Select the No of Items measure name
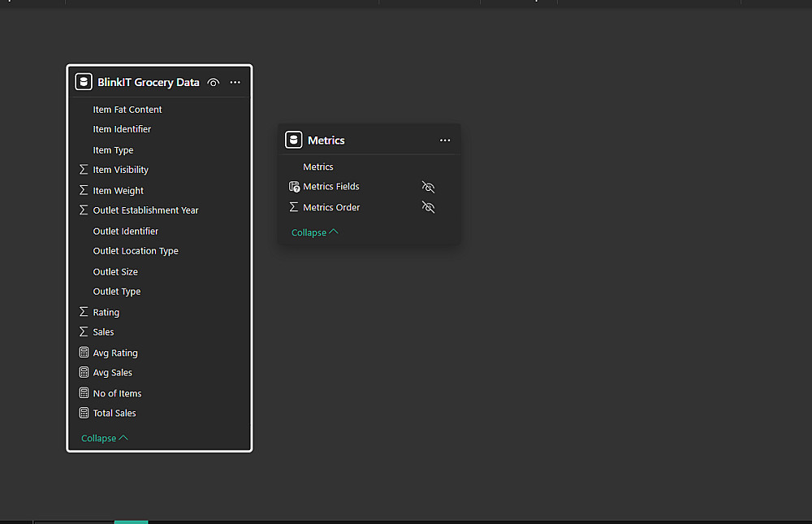 [x=117, y=393]
